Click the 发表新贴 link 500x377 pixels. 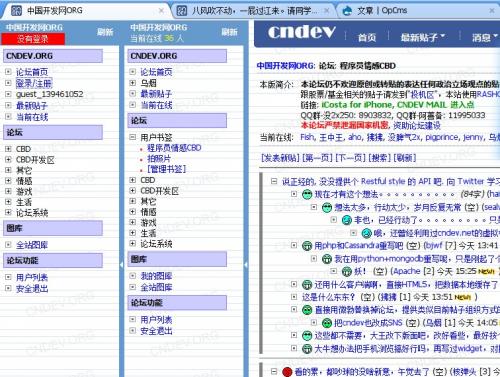(x=281, y=158)
